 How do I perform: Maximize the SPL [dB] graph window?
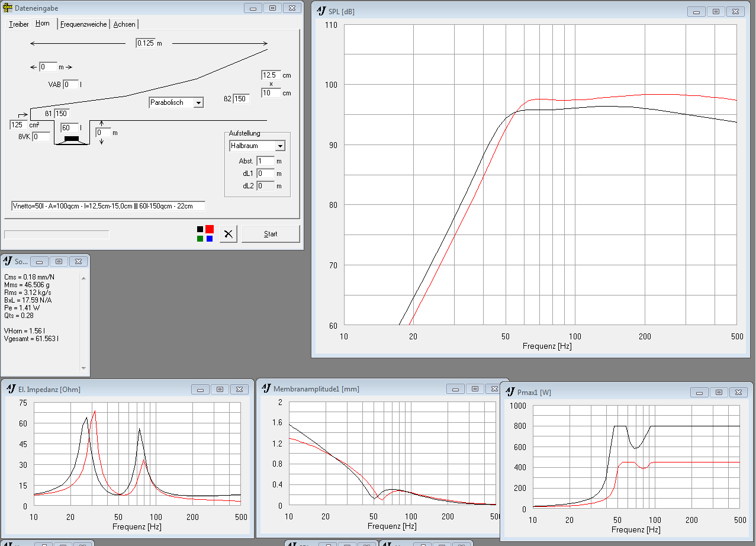pos(716,11)
